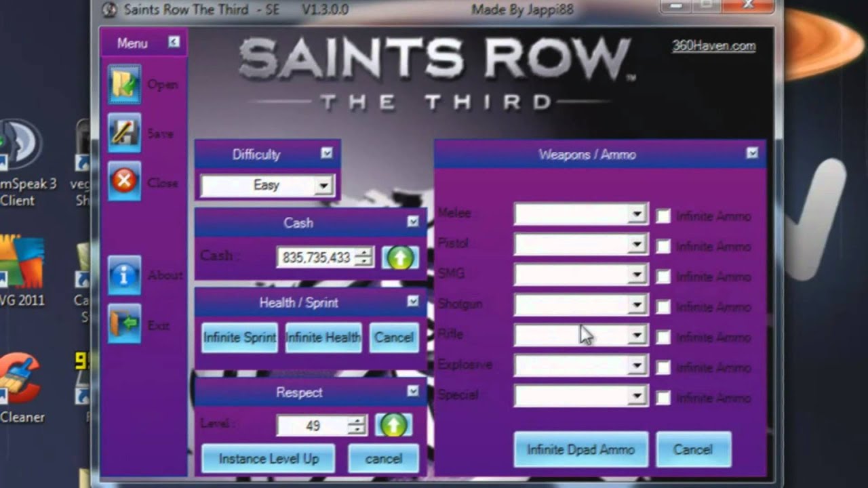The height and width of the screenshot is (488, 868).
Task: Click the app icon in the title bar
Action: click(x=109, y=10)
